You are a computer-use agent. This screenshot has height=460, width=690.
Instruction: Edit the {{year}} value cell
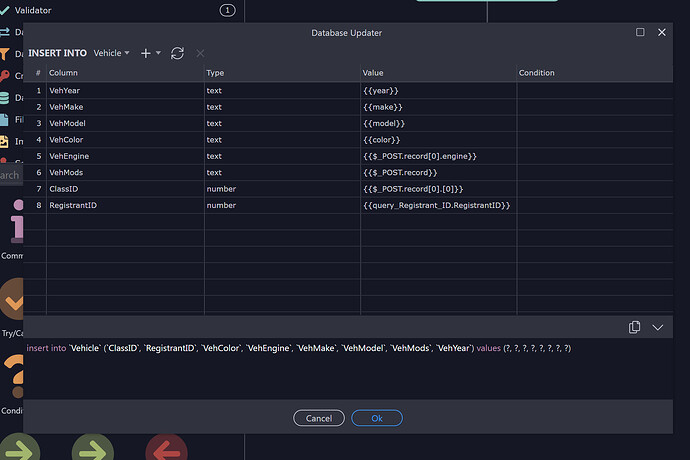[438, 91]
